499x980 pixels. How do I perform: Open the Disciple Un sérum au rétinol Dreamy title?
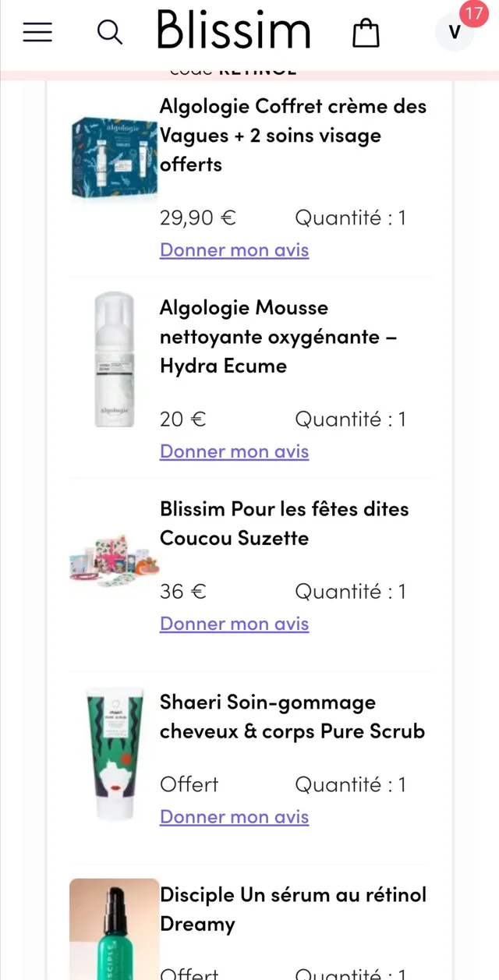pyautogui.click(x=292, y=908)
